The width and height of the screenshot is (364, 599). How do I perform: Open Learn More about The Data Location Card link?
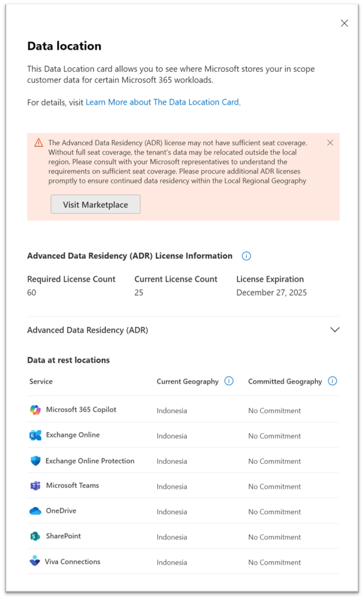click(162, 102)
